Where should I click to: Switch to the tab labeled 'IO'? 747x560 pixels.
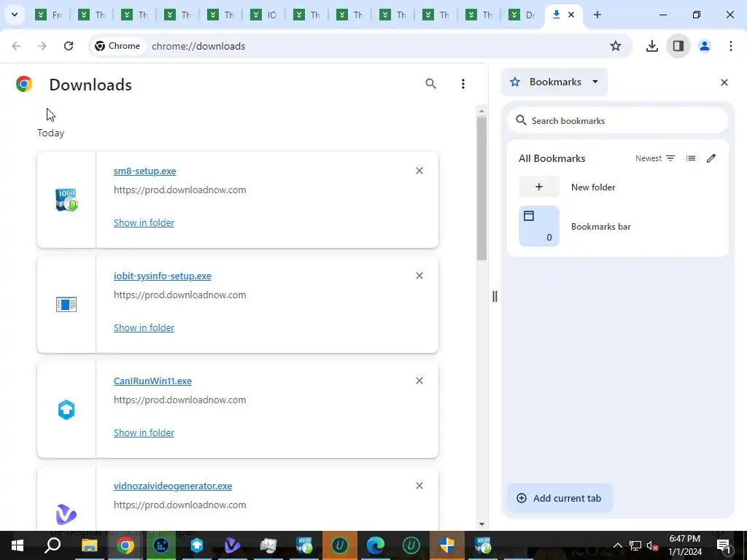(264, 15)
